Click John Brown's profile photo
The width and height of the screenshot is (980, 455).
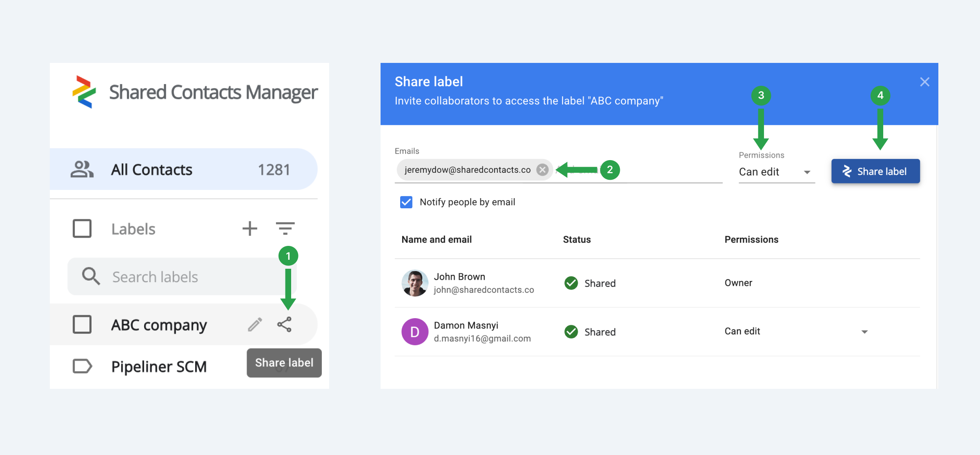[415, 283]
